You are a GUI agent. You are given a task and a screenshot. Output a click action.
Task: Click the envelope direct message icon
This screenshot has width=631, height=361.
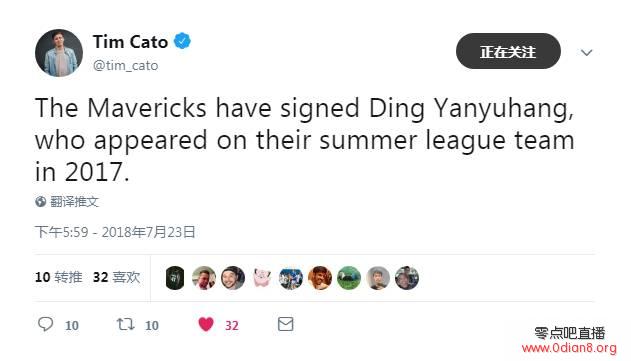pos(286,324)
